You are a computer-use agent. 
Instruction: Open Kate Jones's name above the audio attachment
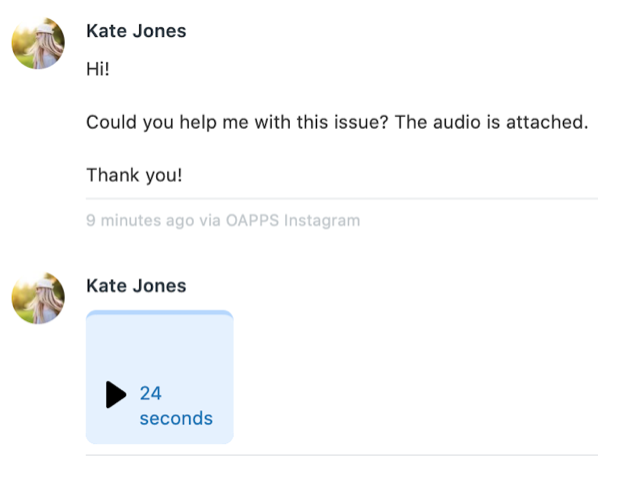coord(136,286)
